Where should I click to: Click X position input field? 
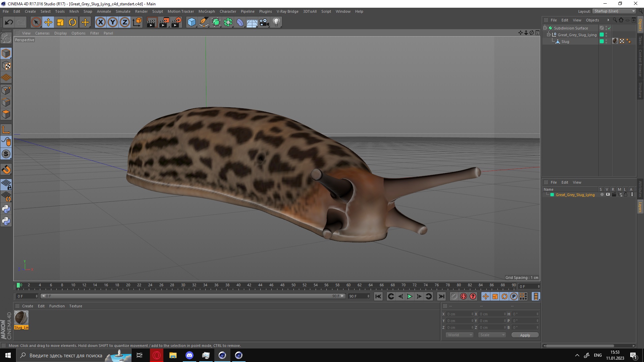point(460,314)
